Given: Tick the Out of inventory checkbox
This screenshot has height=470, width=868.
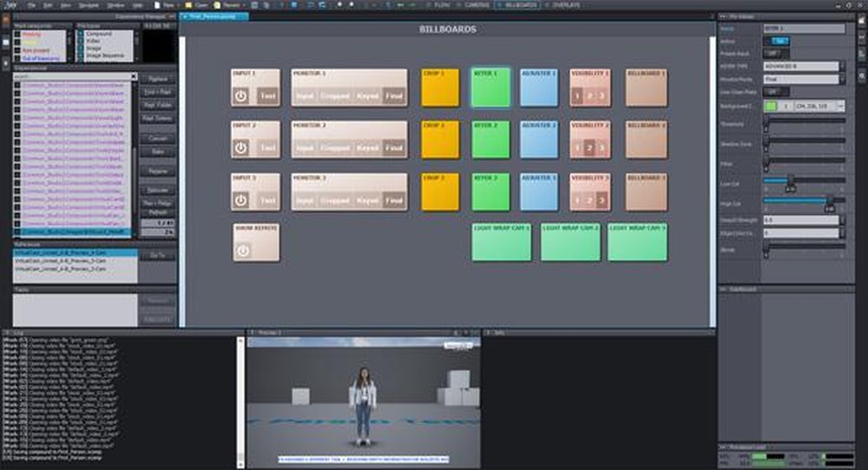Looking at the screenshot, I should click(17, 58).
